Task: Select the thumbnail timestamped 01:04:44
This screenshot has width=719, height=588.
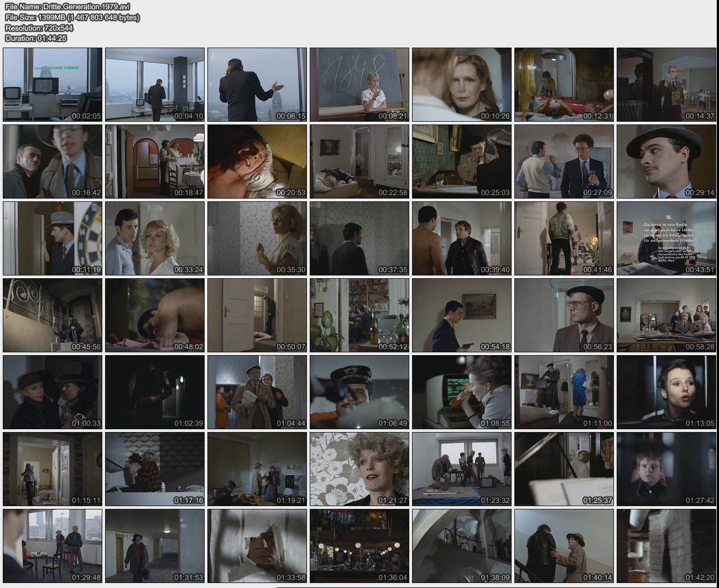Action: (x=257, y=392)
